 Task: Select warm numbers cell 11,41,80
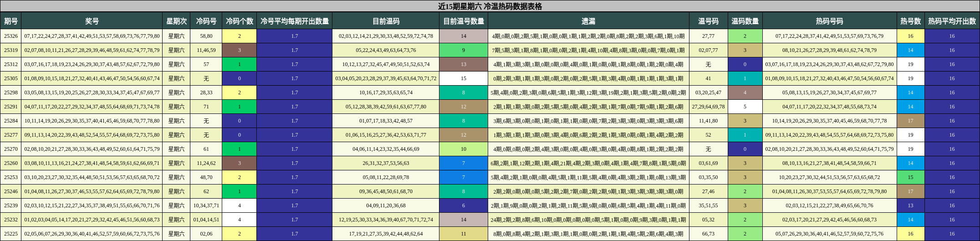coord(708,121)
